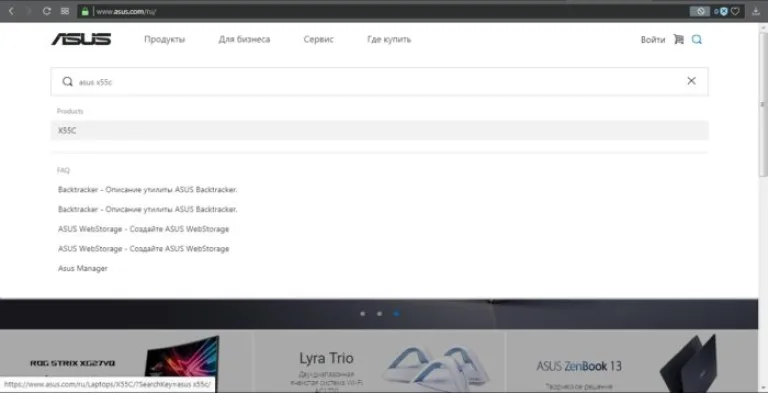Open the Asus Manager FAQ result
The height and width of the screenshot is (393, 768).
pos(83,269)
